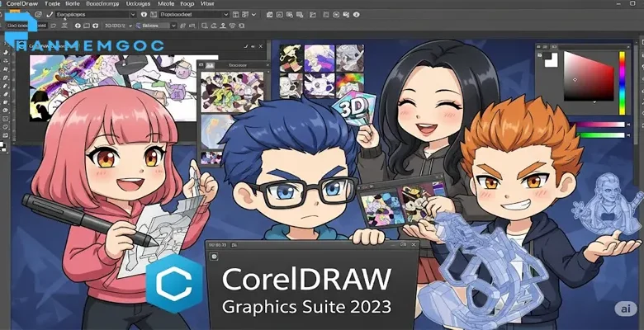Select the white background color swatch
Image resolution: width=644 pixels, height=330 pixels.
552,60
